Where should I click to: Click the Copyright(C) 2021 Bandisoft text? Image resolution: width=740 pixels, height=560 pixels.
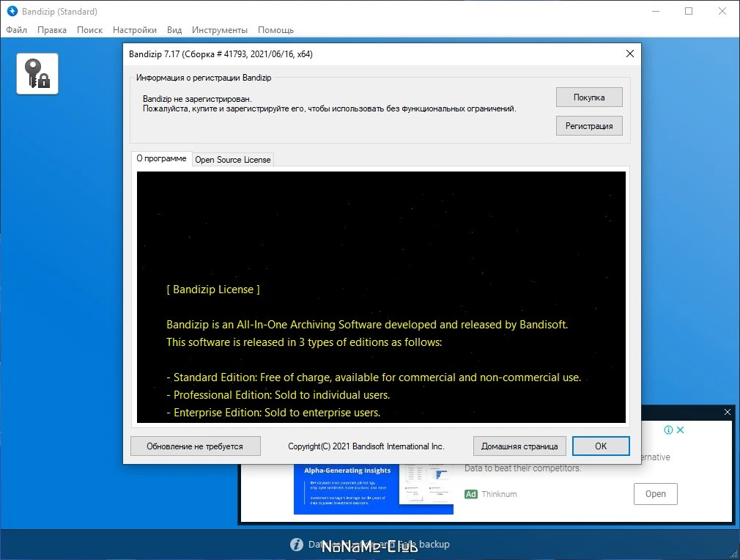[366, 446]
